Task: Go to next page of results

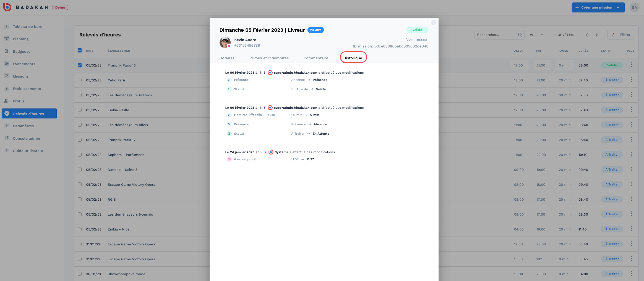Action: pos(597,35)
